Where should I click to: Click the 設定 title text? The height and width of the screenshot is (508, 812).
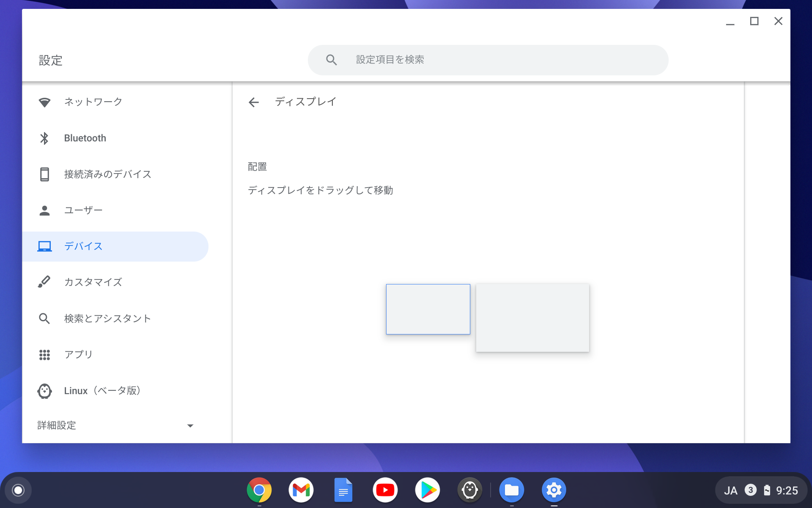[51, 61]
